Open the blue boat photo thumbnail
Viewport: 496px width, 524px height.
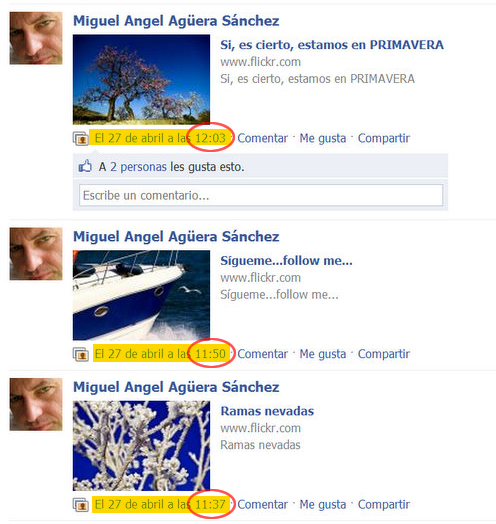tap(141, 295)
